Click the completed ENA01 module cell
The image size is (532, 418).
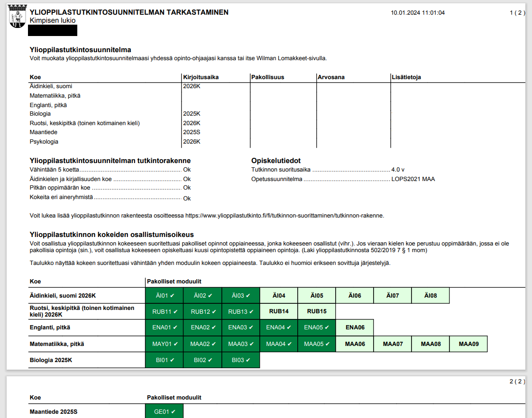pos(165,327)
